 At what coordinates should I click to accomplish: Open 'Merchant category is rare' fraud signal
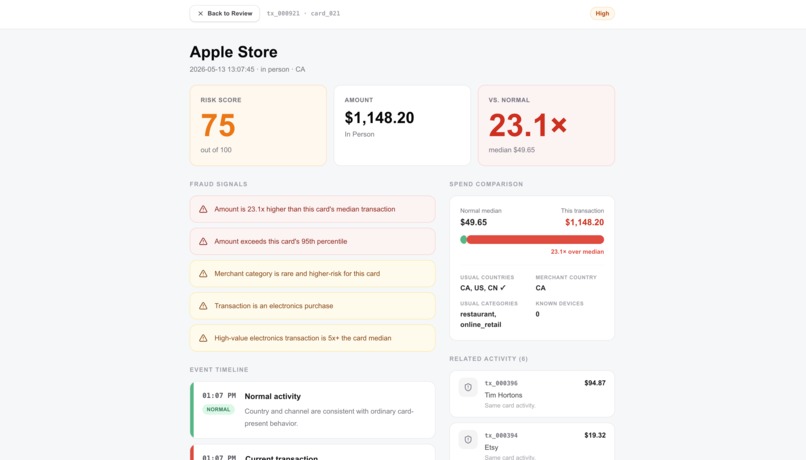[313, 273]
